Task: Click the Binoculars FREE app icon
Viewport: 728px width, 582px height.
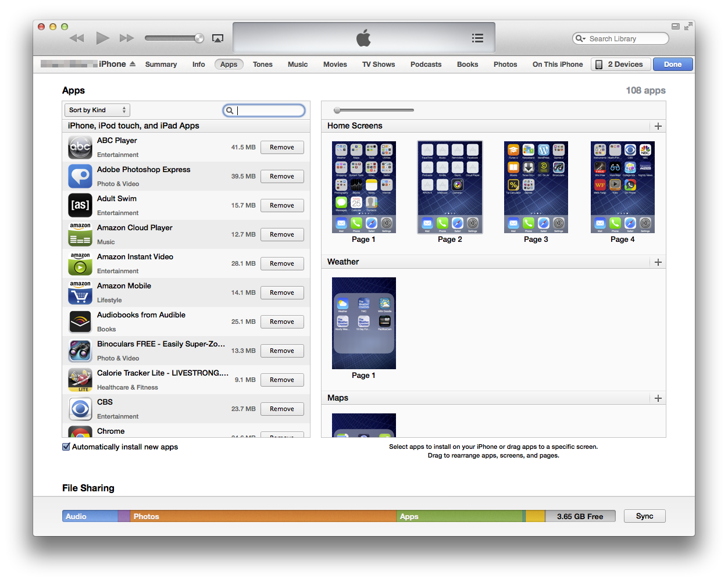Action: 80,351
